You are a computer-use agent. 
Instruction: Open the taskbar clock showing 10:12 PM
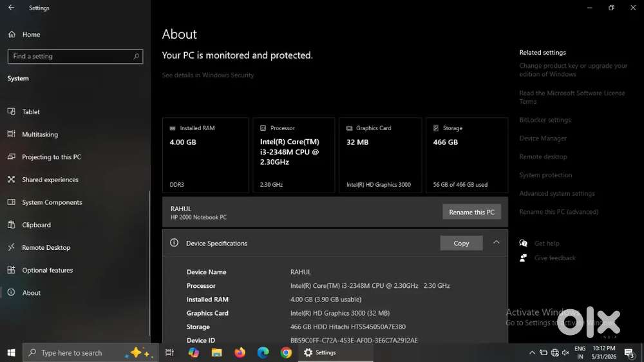pyautogui.click(x=604, y=352)
